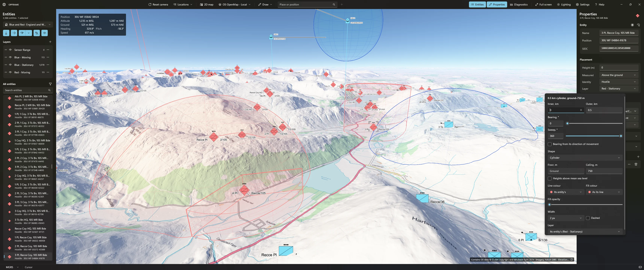Click the trash icon to delete the range
Screen dimensions: 644x270
click(636, 164)
